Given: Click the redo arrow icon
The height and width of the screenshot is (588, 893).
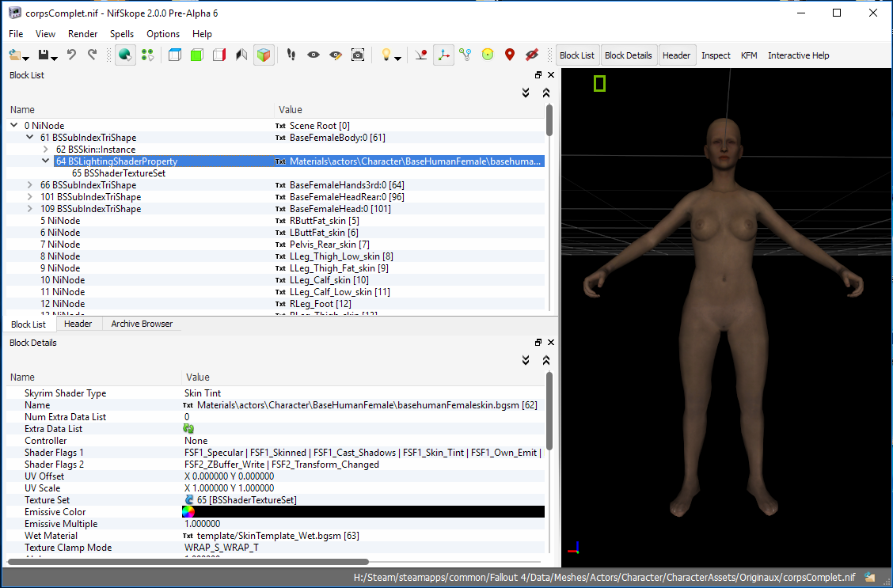Looking at the screenshot, I should (93, 55).
